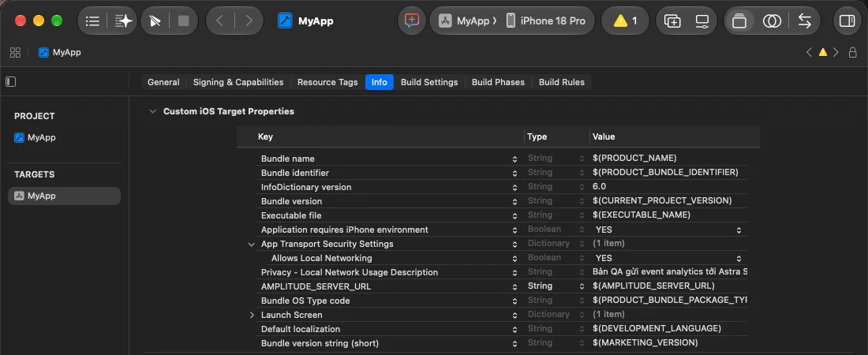Edit the $(MARKETING_VERSION) value
This screenshot has height=355, width=868.
pyautogui.click(x=645, y=343)
